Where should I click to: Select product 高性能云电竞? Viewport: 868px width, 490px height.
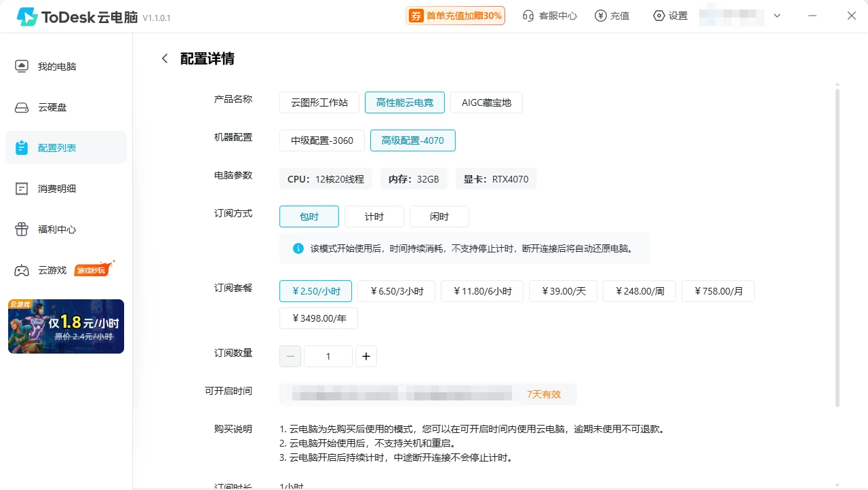pos(405,102)
